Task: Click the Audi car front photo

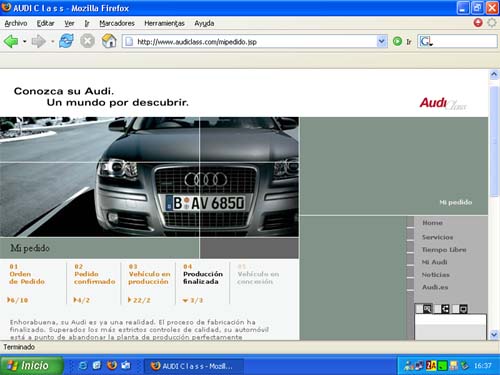Action: pos(149,177)
